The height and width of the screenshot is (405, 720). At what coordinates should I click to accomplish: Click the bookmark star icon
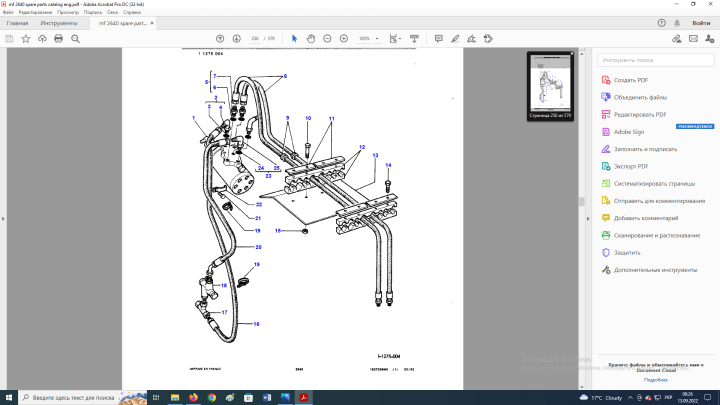24,38
